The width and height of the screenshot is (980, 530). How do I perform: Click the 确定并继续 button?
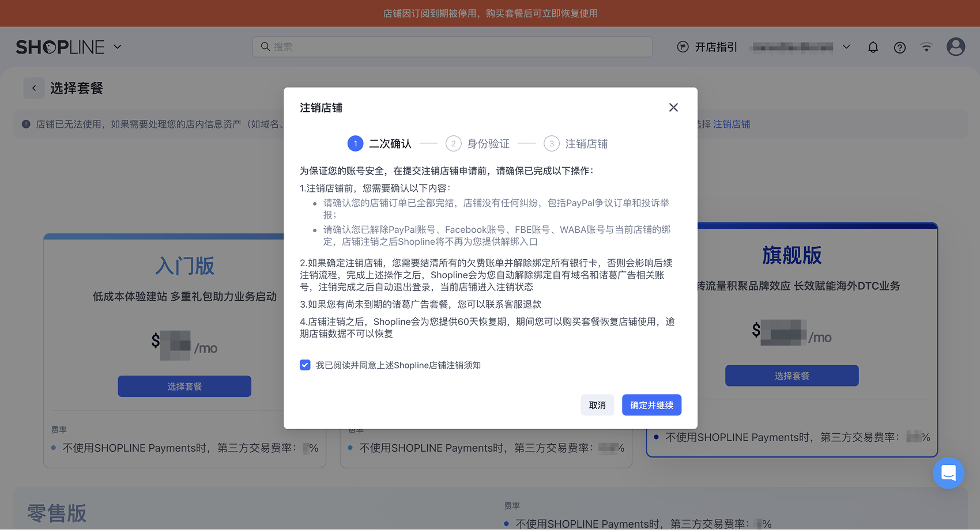[x=651, y=405]
